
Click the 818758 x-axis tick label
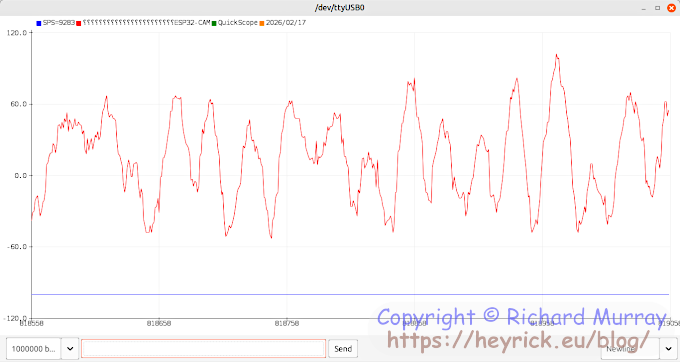(x=287, y=323)
